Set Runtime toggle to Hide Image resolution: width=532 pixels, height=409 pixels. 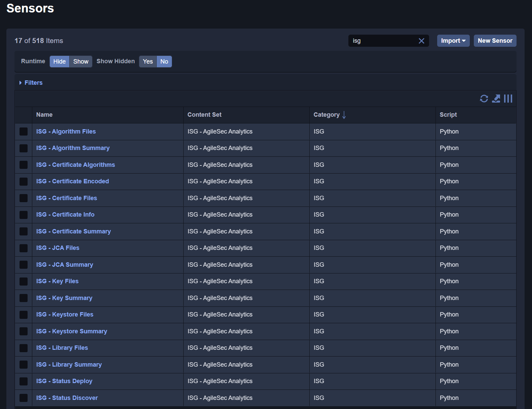pyautogui.click(x=60, y=62)
